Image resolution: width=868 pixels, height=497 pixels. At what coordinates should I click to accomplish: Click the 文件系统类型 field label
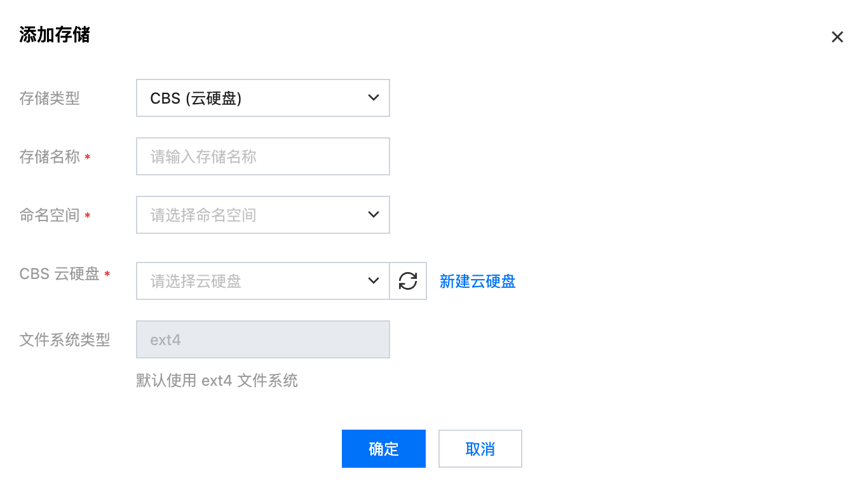pyautogui.click(x=65, y=340)
